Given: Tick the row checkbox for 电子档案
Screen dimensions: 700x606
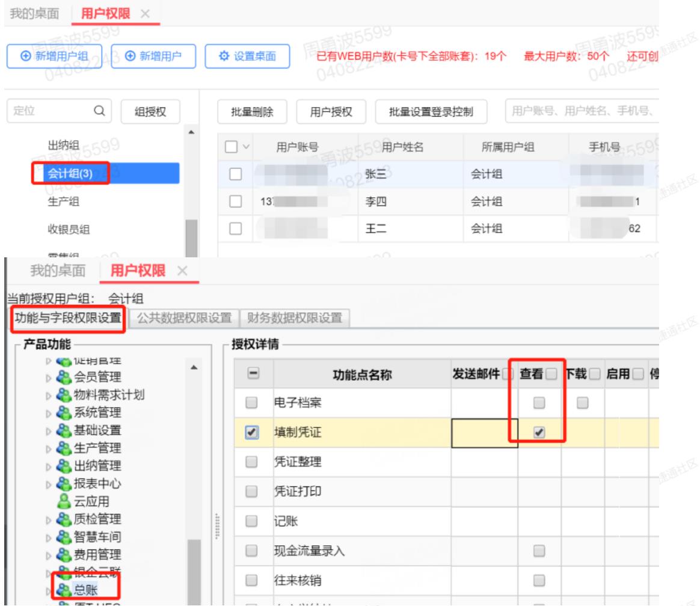Looking at the screenshot, I should [x=252, y=403].
